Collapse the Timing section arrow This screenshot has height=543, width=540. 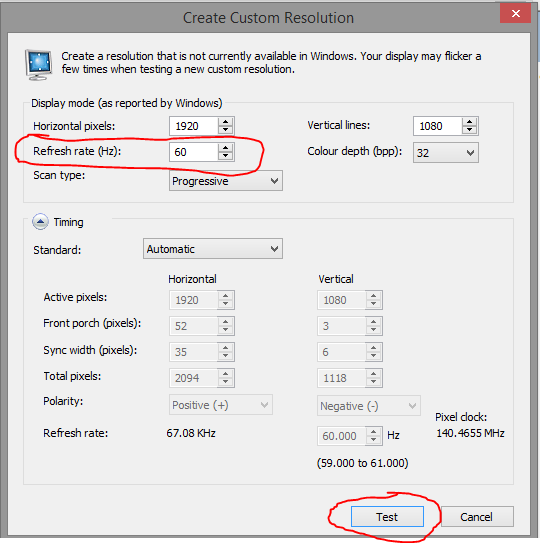[x=40, y=221]
